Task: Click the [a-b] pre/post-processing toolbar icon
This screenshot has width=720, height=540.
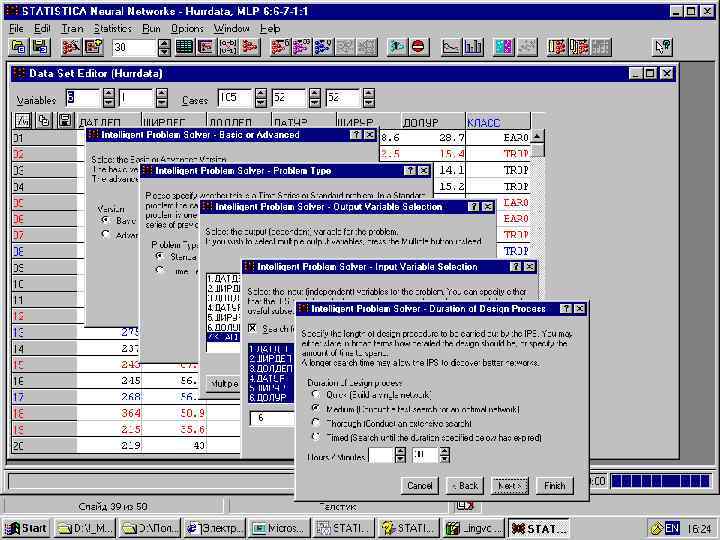Action: click(228, 47)
